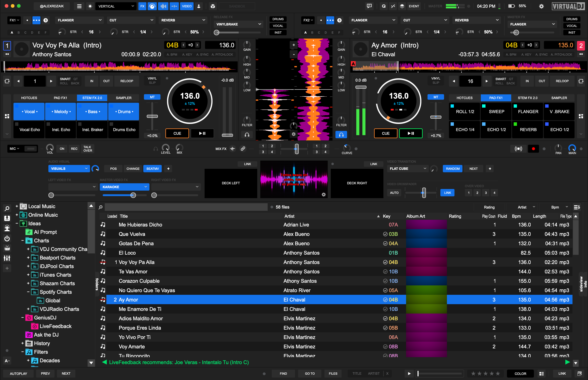Click the record button with red dot
588x380 pixels.
(533, 149)
